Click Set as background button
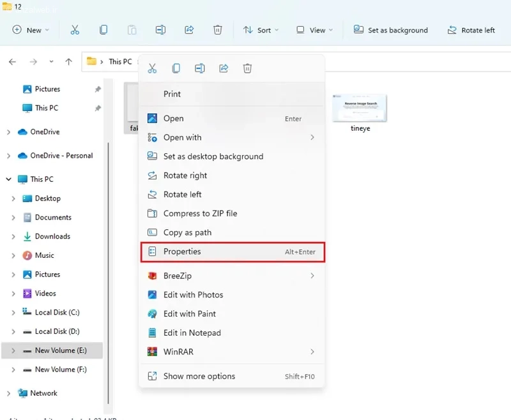The width and height of the screenshot is (511, 420). tap(391, 30)
